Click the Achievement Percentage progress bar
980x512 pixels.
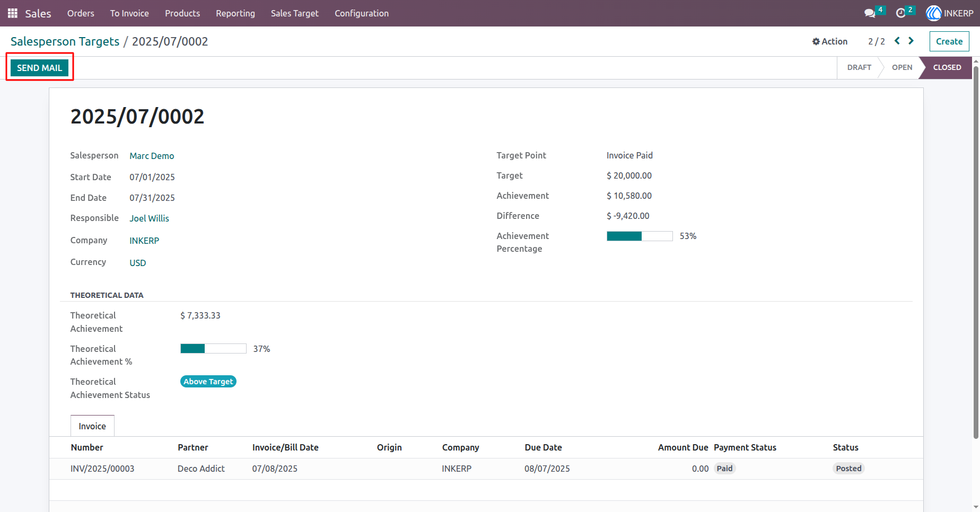click(x=640, y=236)
